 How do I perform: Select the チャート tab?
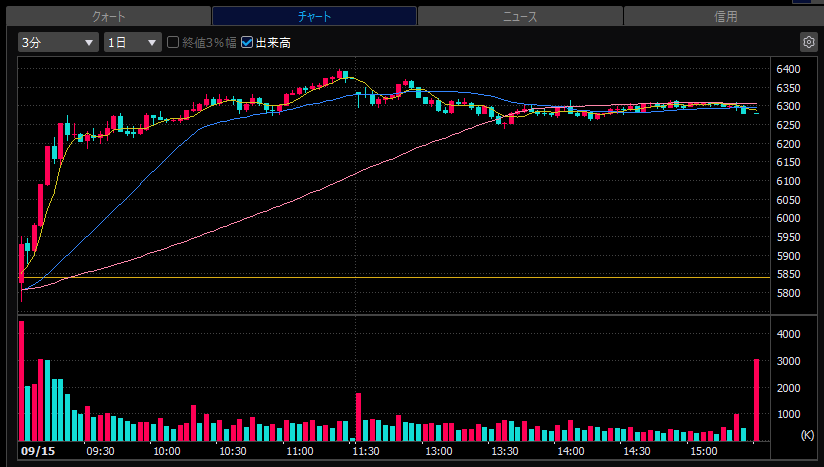[x=314, y=16]
